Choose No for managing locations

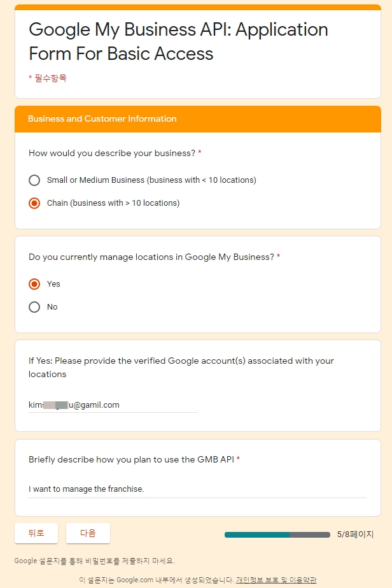34,307
